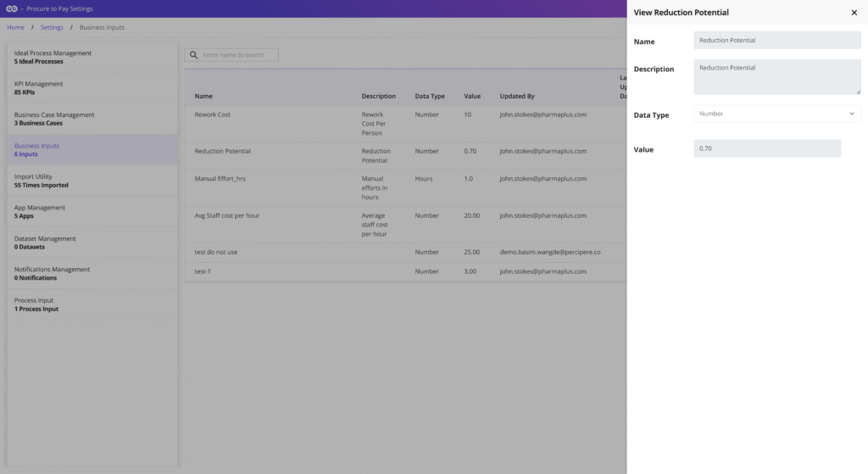
Task: Open Import Utility section
Action: click(x=92, y=181)
